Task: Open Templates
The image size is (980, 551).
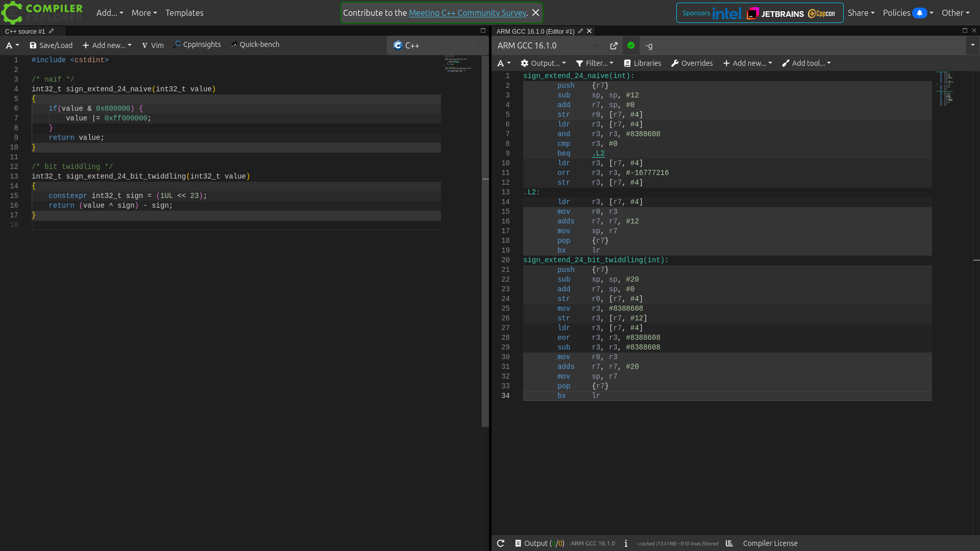Action: pos(184,13)
